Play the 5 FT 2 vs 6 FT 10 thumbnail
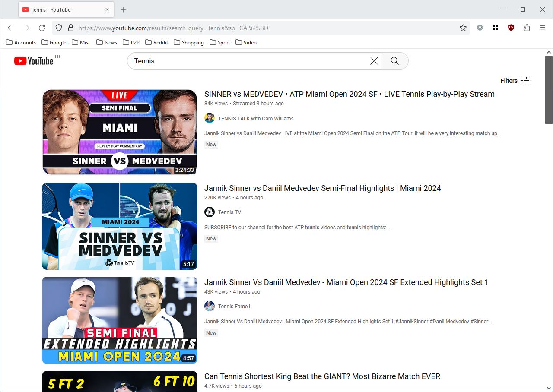The image size is (553, 392). point(120,381)
